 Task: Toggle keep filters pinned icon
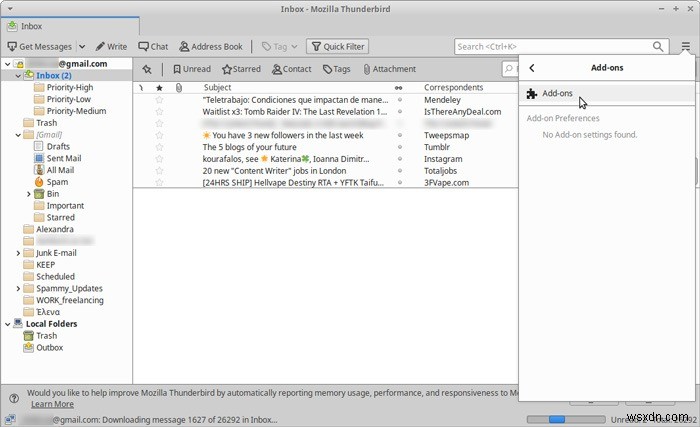(x=147, y=69)
